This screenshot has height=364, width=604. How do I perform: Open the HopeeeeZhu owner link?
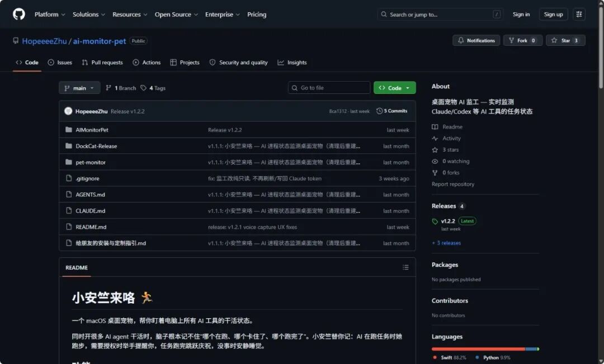pos(44,41)
